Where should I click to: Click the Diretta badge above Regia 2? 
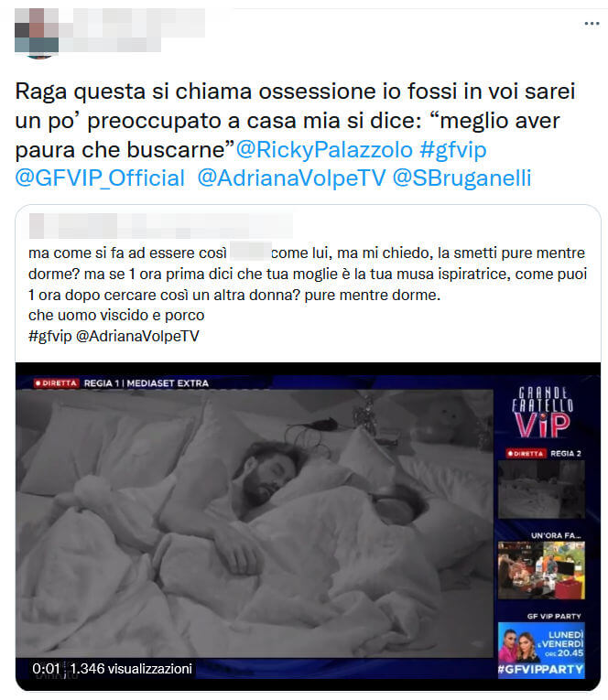(x=526, y=454)
